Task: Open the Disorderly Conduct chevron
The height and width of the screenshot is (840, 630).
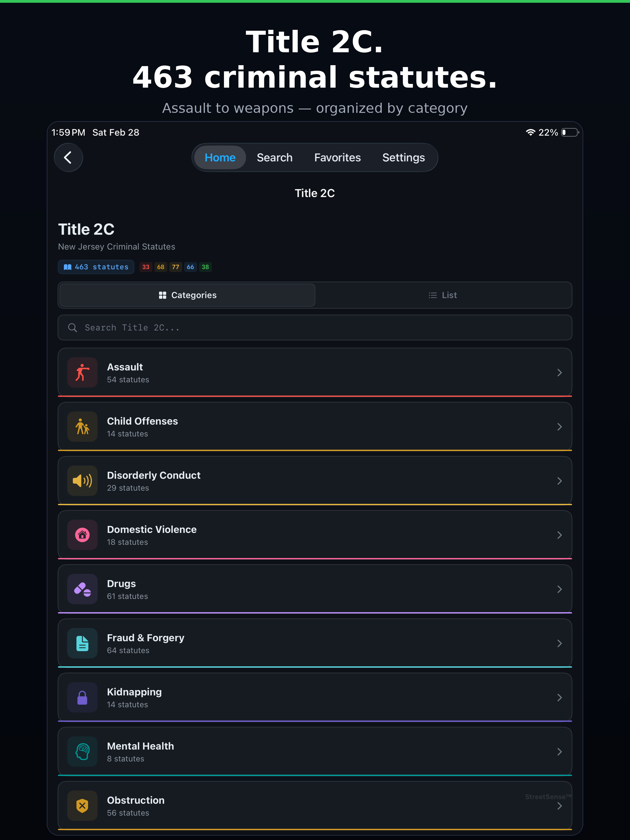Action: point(559,481)
